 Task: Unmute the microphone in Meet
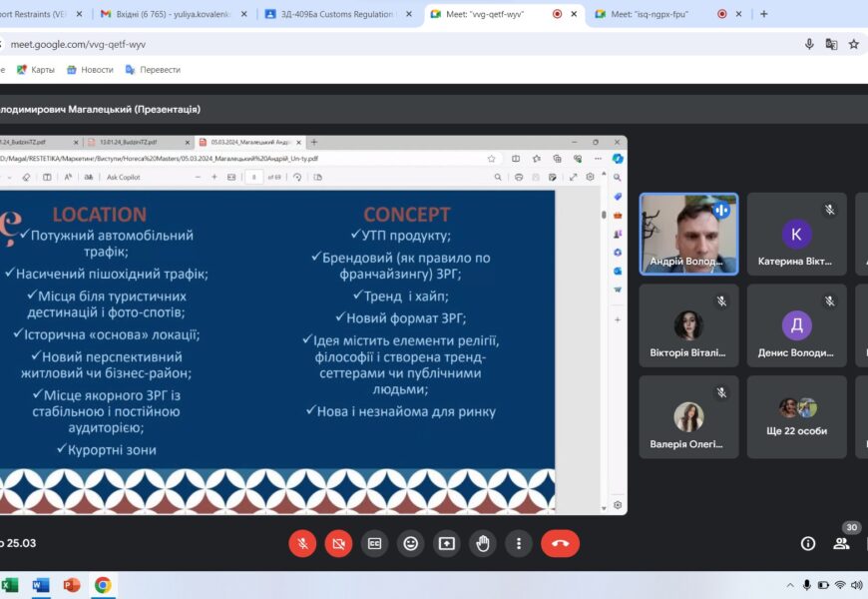tap(302, 543)
